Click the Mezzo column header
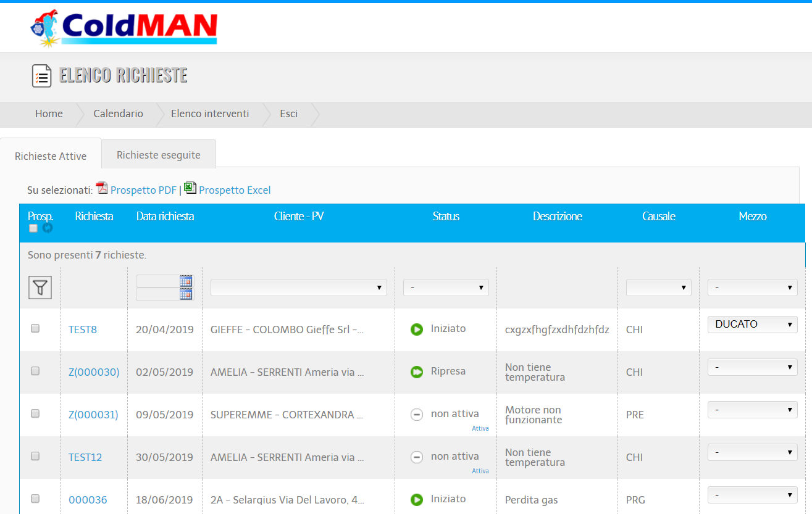Image resolution: width=812 pixels, height=514 pixels. 753,217
